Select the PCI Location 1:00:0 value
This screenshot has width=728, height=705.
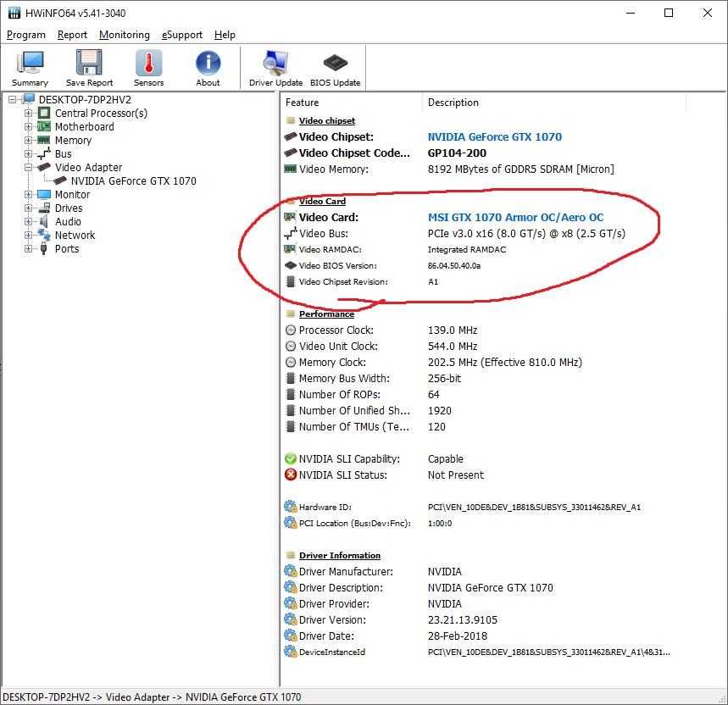pos(440,523)
